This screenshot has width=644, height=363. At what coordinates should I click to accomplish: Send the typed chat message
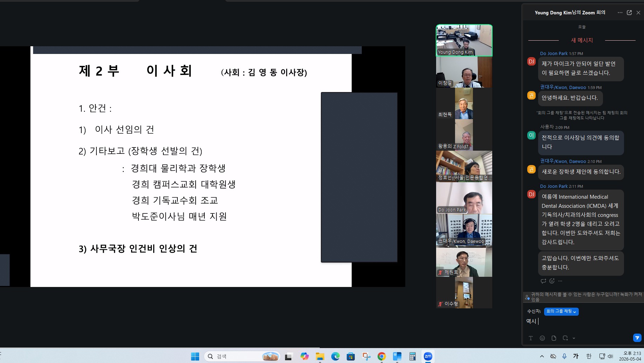(637, 338)
